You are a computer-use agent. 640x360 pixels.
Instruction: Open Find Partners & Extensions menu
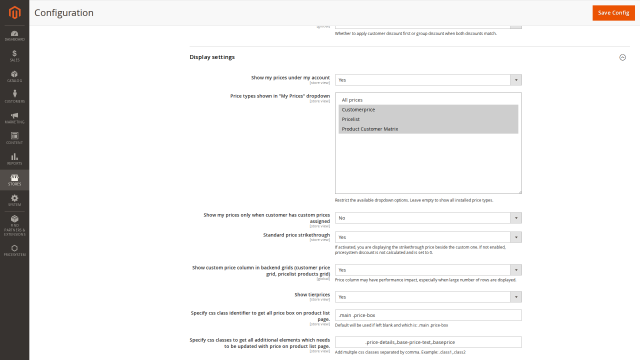click(15, 226)
